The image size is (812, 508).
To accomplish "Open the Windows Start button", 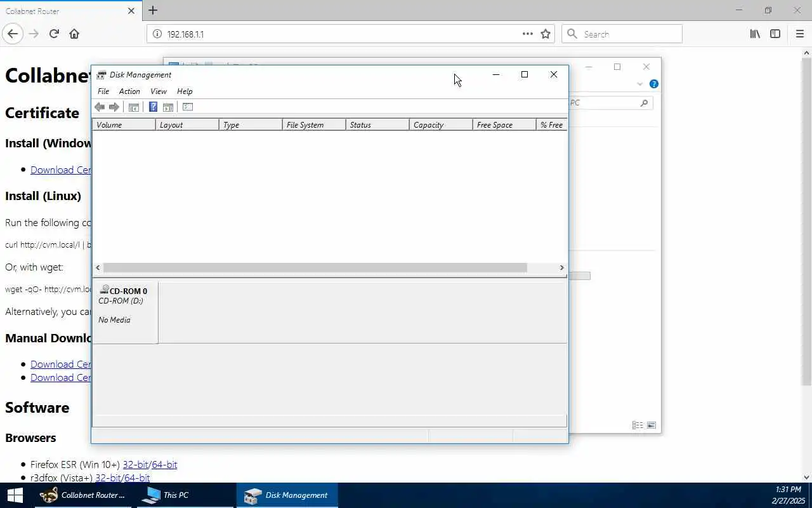I will (15, 495).
